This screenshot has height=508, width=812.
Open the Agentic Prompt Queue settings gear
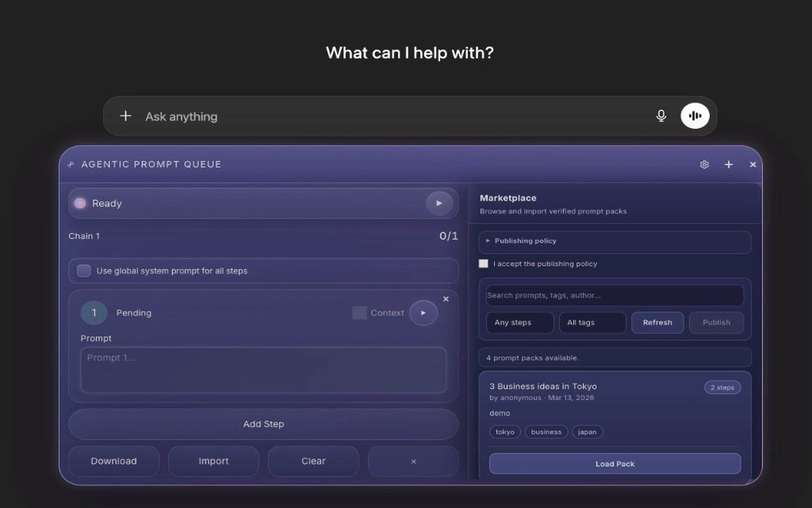704,164
